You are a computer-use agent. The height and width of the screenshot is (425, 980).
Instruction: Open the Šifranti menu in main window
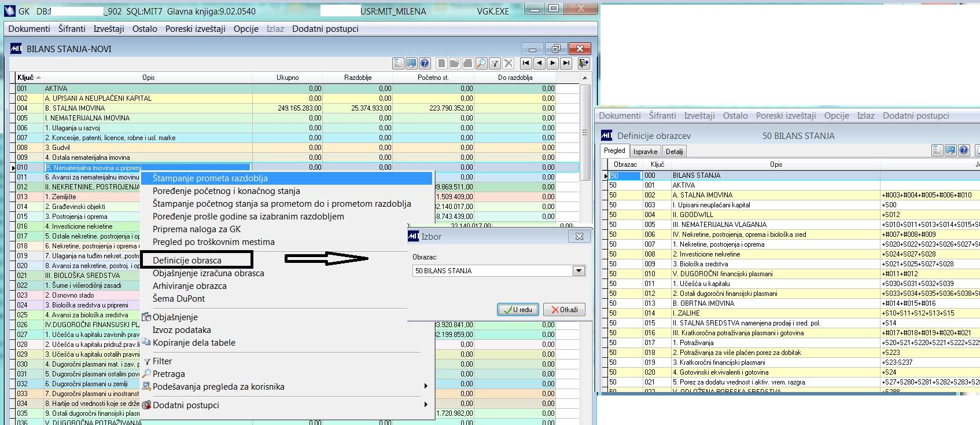coord(72,28)
